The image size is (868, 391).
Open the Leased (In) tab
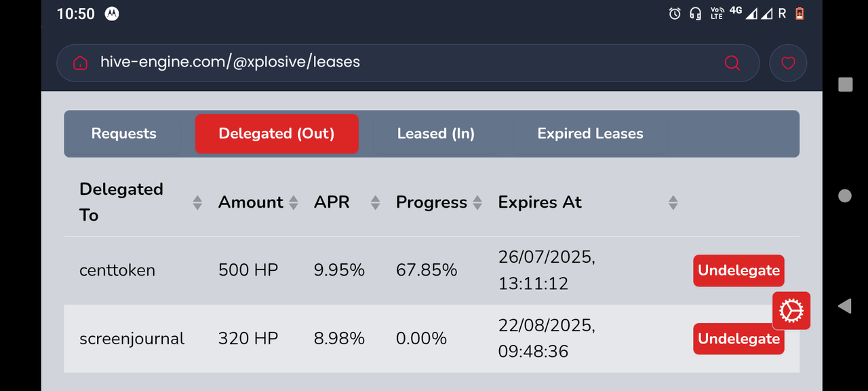(436, 134)
